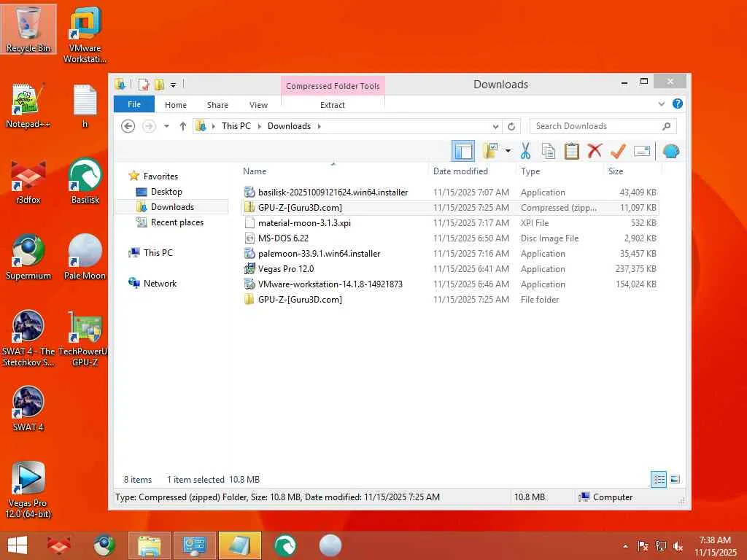Sort by Date modified column header
Viewport: 747px width, 560px height.
point(472,171)
